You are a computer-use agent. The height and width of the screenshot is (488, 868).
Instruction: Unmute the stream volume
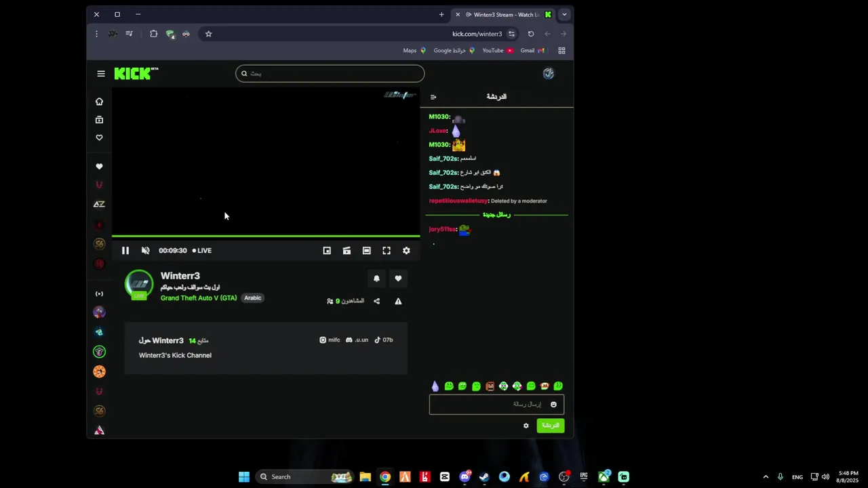pyautogui.click(x=145, y=251)
